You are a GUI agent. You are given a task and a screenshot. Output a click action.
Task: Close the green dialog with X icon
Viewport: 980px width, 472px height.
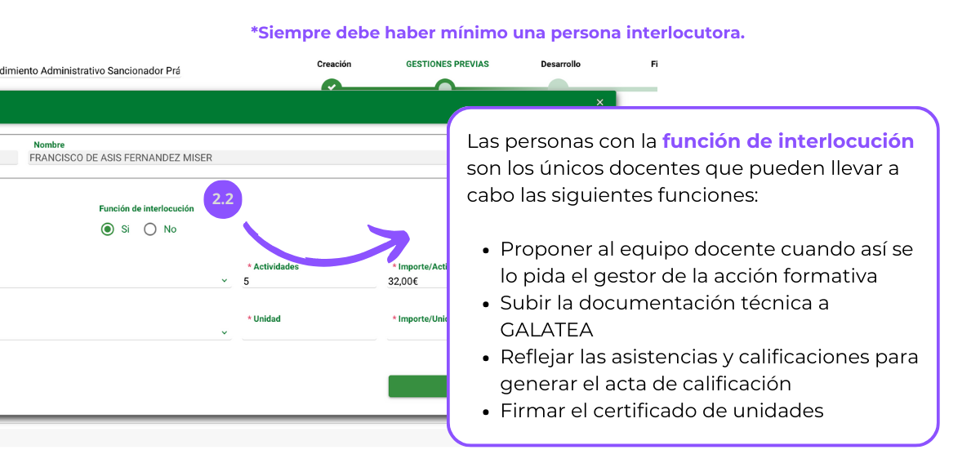click(599, 102)
